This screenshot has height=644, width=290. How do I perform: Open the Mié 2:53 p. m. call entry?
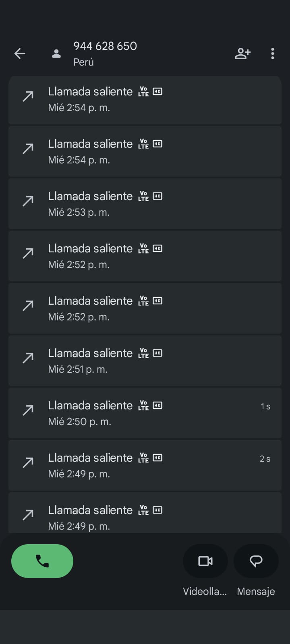point(145,204)
